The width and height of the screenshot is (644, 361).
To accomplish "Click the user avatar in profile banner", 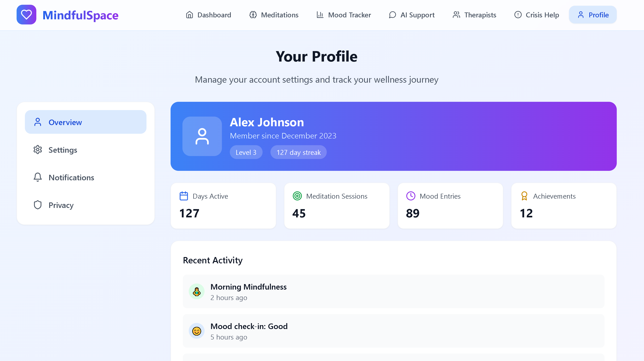I will tap(202, 136).
